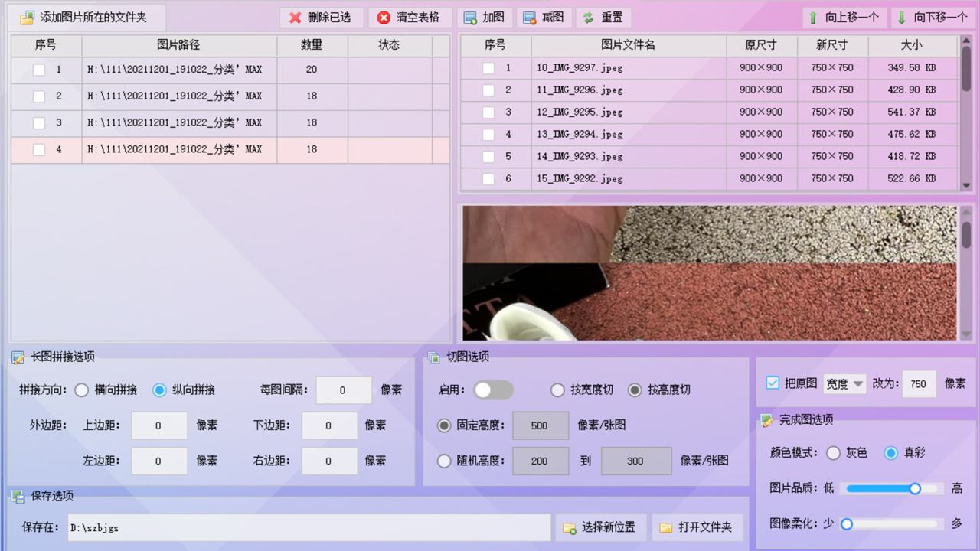Select the 横向拼接 radio button
This screenshot has width=980, height=551.
(x=82, y=390)
